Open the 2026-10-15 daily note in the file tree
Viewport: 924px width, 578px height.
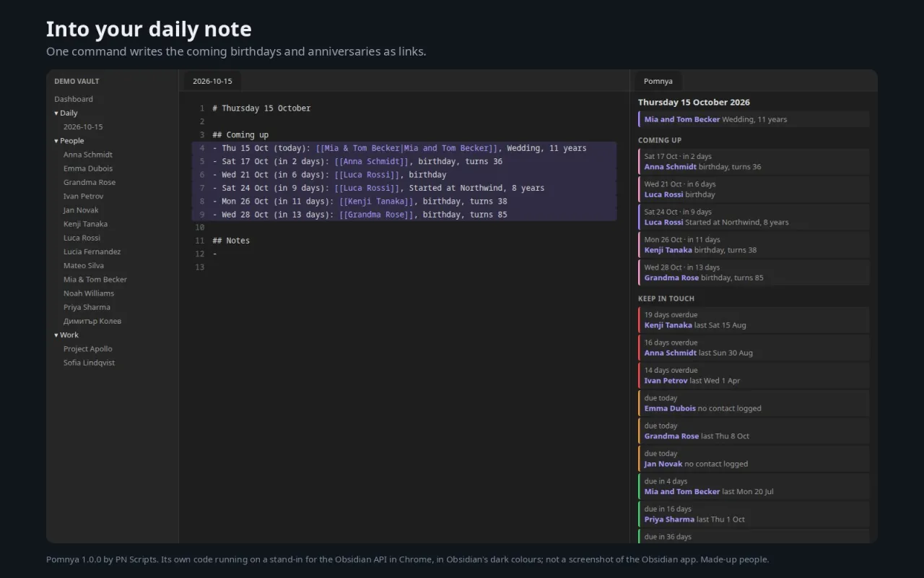click(x=83, y=126)
